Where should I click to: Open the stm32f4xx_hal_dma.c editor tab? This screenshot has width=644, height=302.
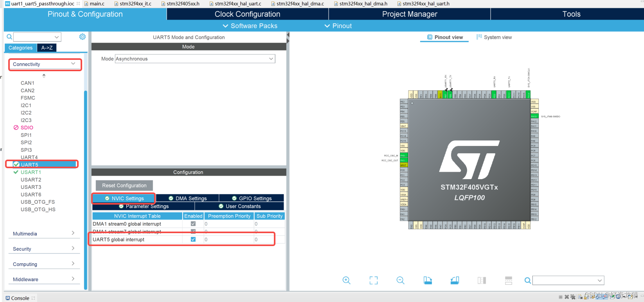(x=297, y=4)
